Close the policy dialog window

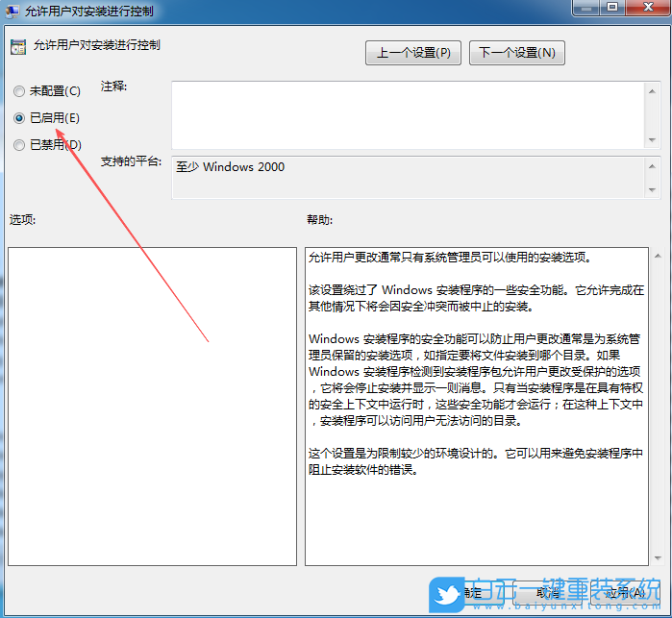pos(648,8)
